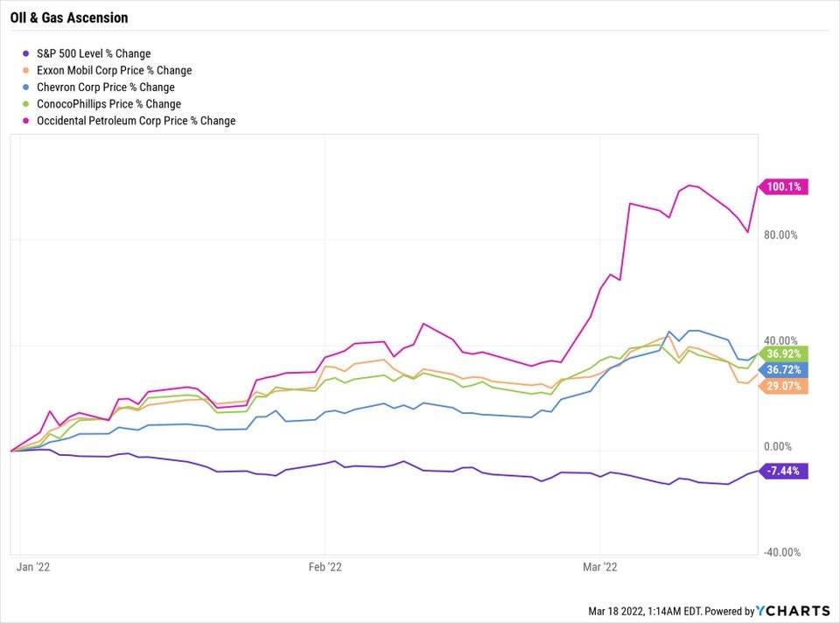Select Exxon Mobil Corp Price % Change label
840x623 pixels.
114,71
